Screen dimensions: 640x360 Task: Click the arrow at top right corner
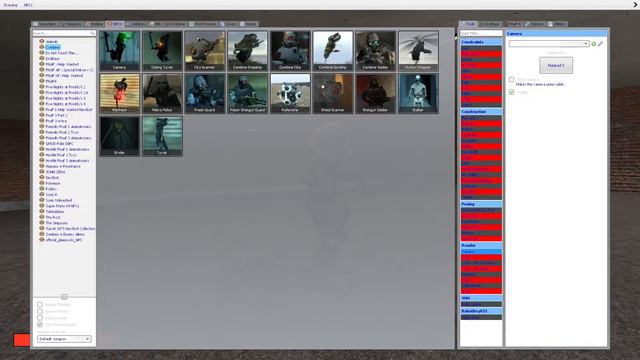(x=636, y=5)
